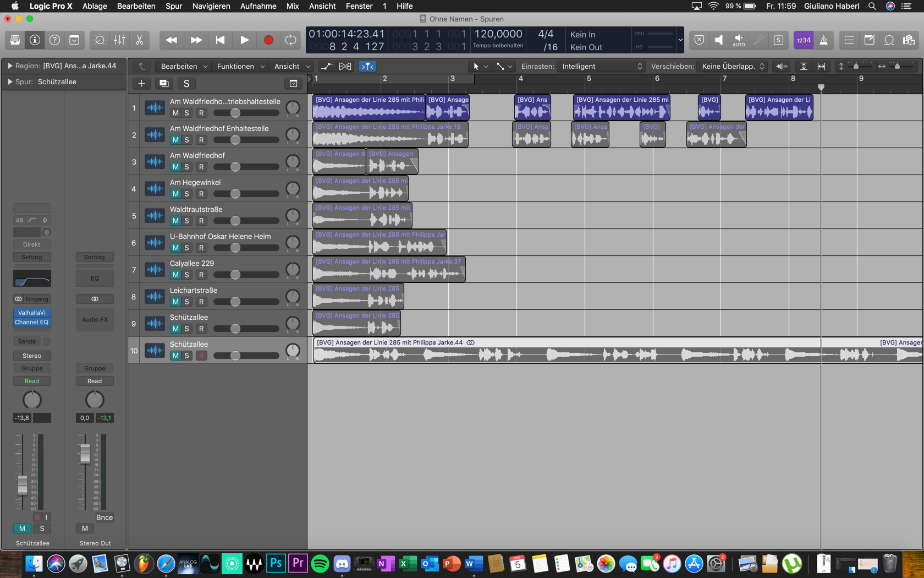Open the Mixer via toolbar icon

(119, 40)
